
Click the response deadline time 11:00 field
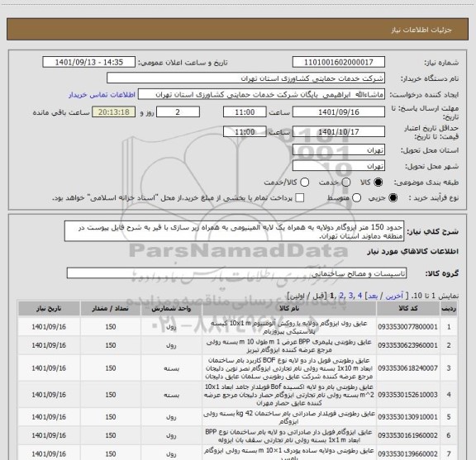(x=245, y=112)
